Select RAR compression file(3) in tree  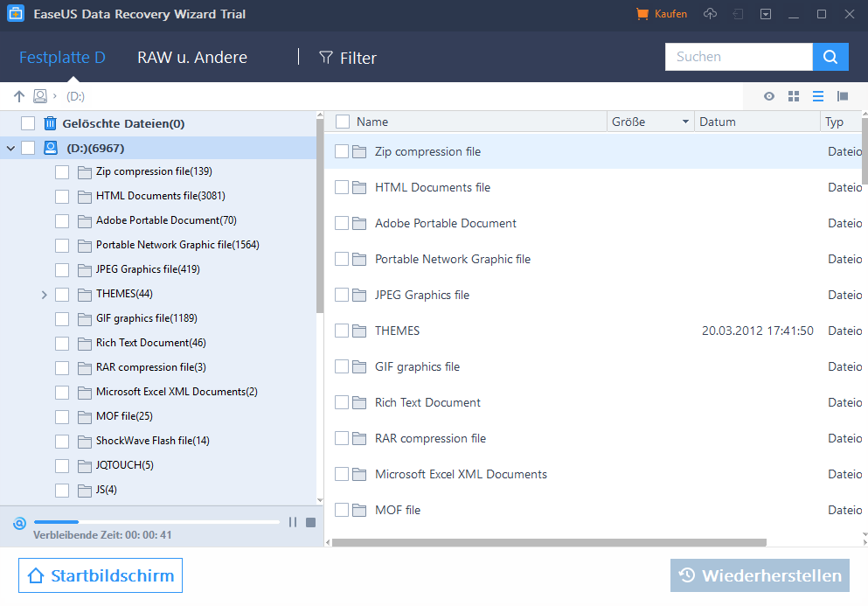coord(150,367)
